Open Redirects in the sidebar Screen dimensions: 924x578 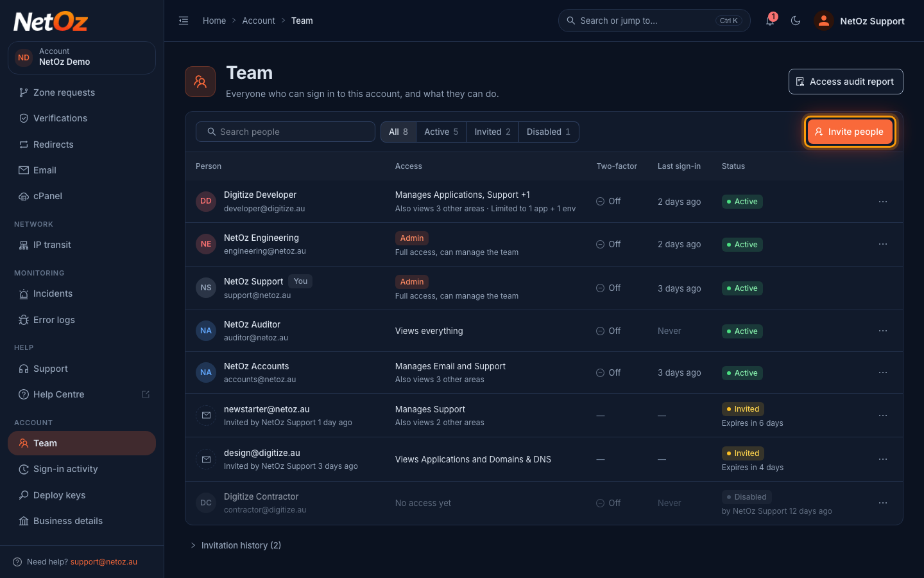[81, 144]
